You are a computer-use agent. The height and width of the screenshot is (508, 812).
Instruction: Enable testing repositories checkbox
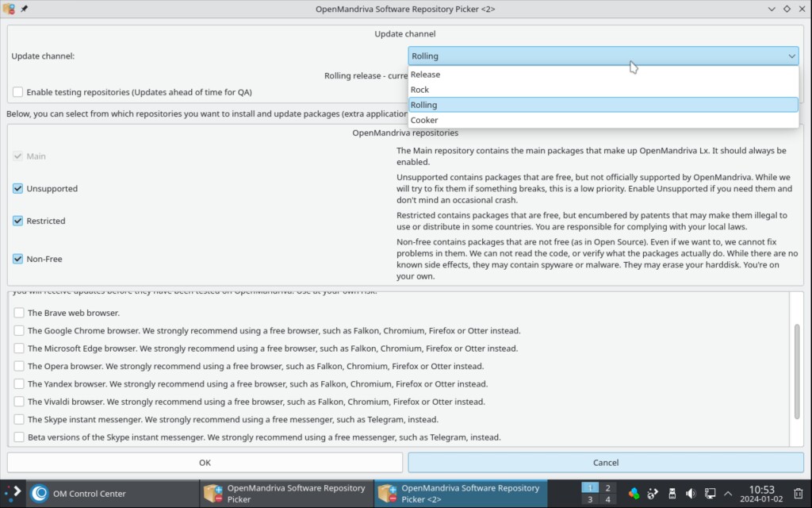[x=18, y=92]
